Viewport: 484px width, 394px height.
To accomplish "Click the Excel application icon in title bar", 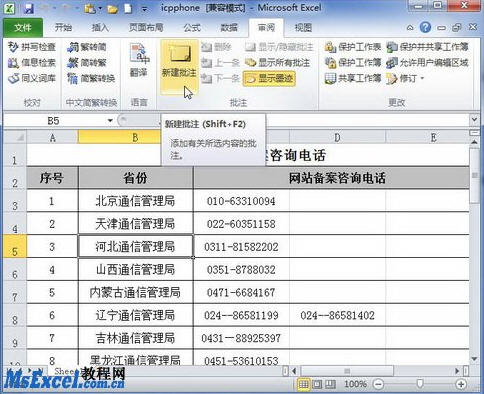I will (9, 8).
